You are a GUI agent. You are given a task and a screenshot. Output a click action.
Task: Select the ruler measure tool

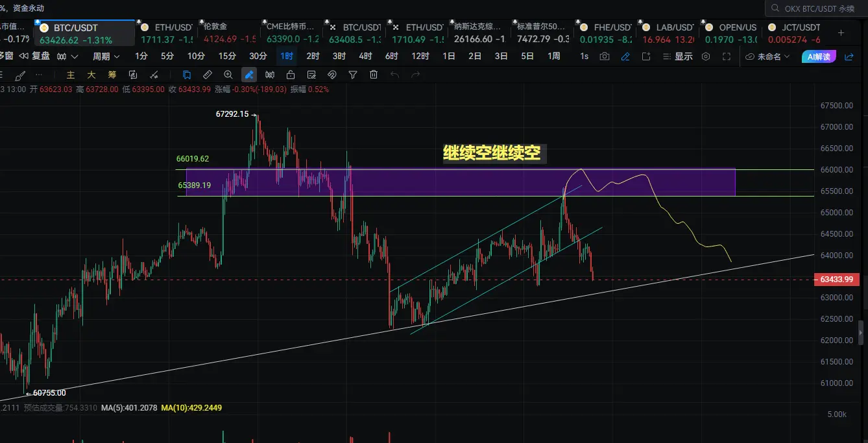pyautogui.click(x=208, y=75)
